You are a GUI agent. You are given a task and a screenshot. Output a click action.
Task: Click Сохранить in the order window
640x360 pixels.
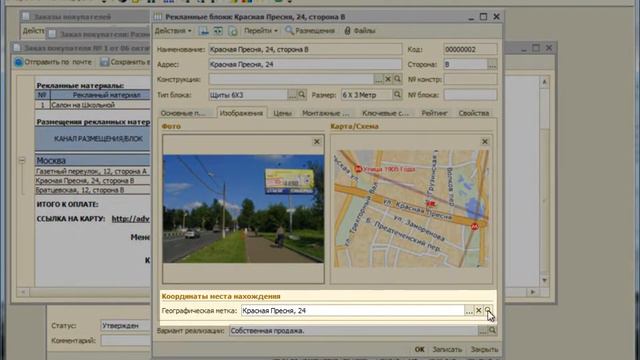124,62
